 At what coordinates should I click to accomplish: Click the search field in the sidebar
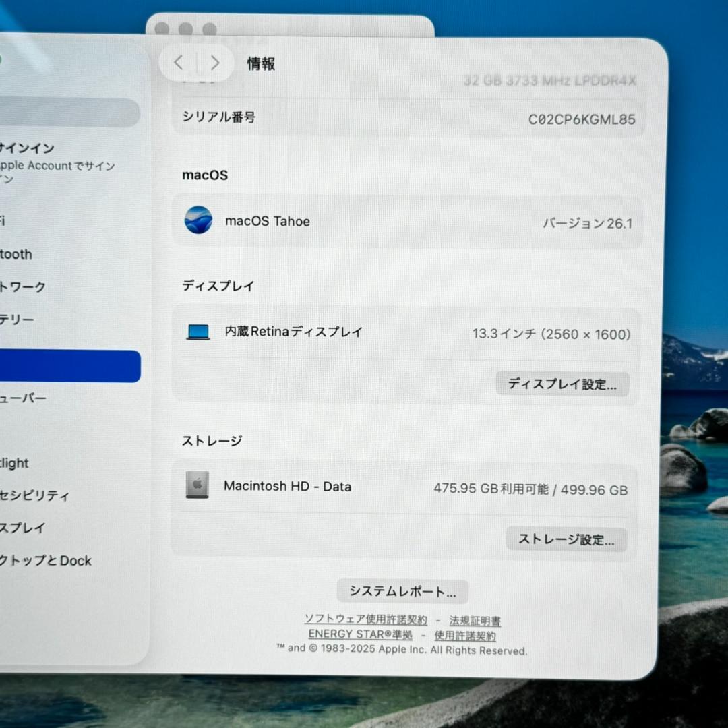tap(67, 113)
